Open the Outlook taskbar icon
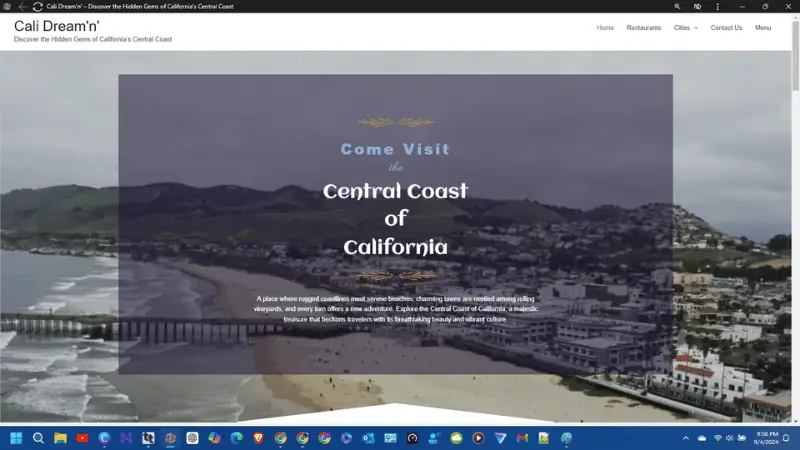Screen dimensions: 800x450 (368, 438)
